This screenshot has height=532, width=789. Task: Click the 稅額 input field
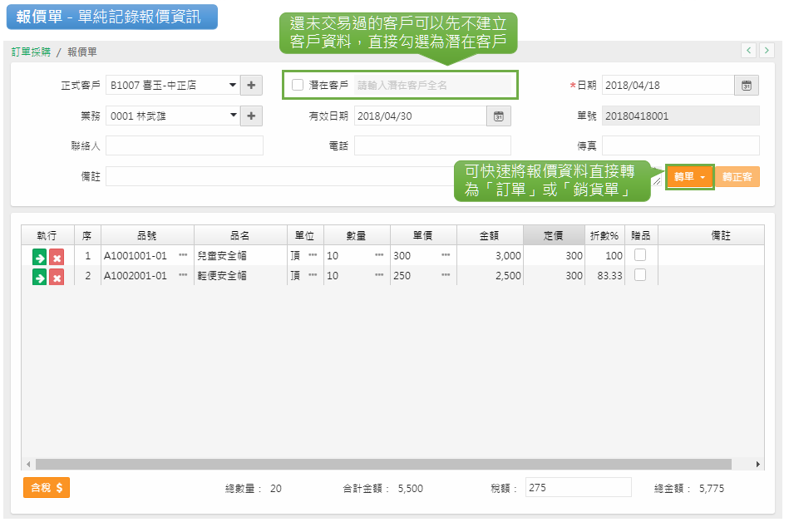[x=578, y=488]
